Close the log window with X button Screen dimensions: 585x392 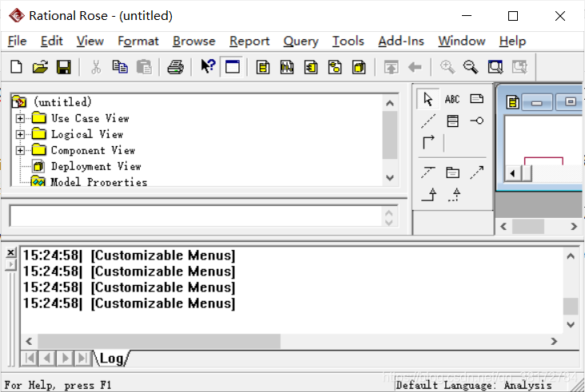tap(11, 252)
